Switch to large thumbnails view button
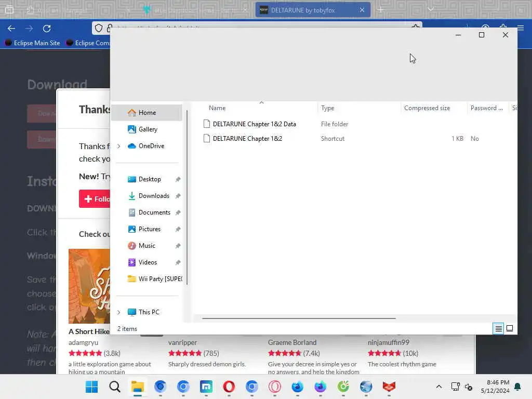 tap(510, 328)
